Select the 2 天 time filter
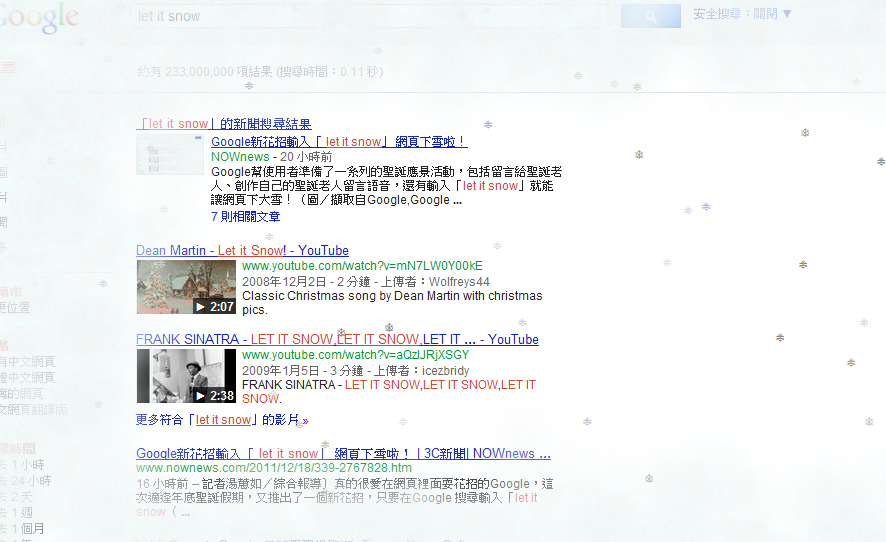The image size is (886, 542). (16, 497)
